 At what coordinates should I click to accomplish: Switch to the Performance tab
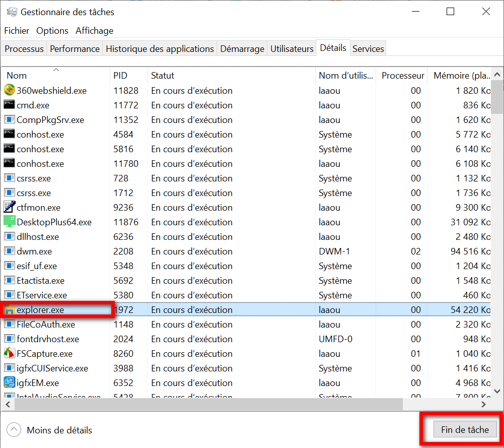[x=75, y=49]
